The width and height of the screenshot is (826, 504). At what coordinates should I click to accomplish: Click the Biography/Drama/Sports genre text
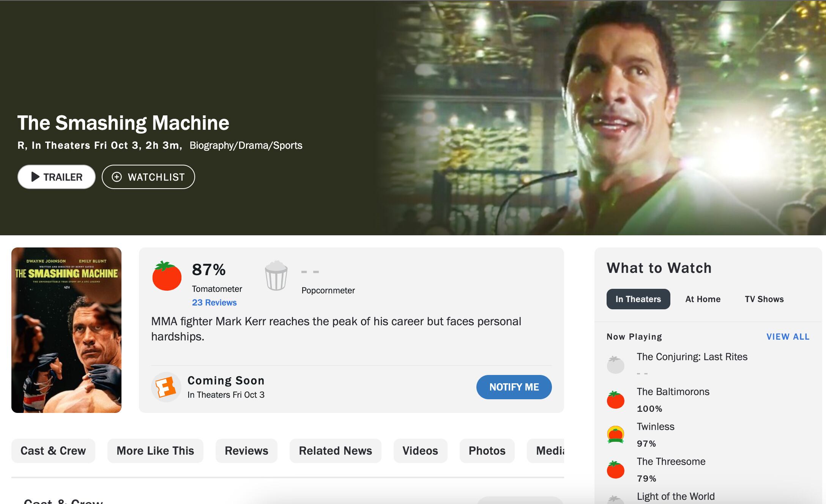[x=246, y=145]
